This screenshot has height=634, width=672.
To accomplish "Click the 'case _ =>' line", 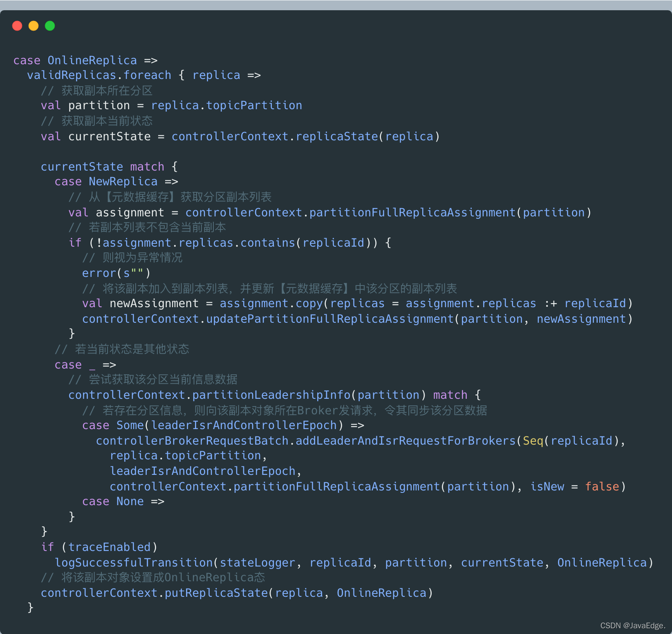I will point(85,365).
